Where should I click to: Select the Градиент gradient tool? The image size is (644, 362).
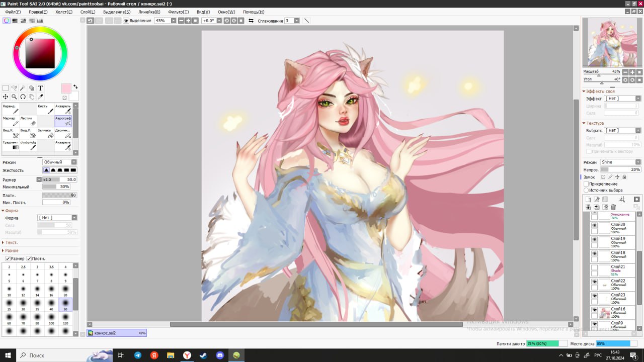coord(11,145)
